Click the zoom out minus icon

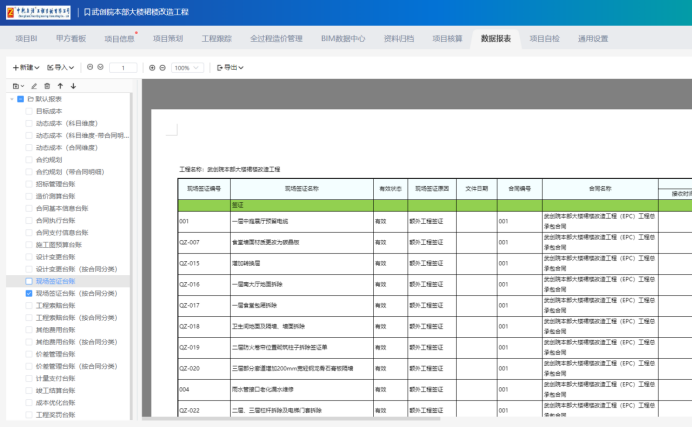point(163,68)
